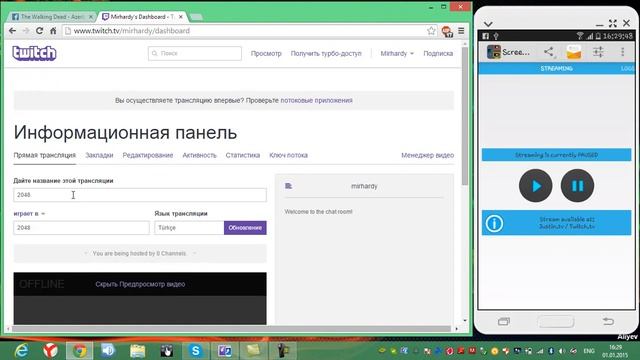
Task: Click the 'Streaming is currently PAUSED' banner
Action: click(x=556, y=155)
